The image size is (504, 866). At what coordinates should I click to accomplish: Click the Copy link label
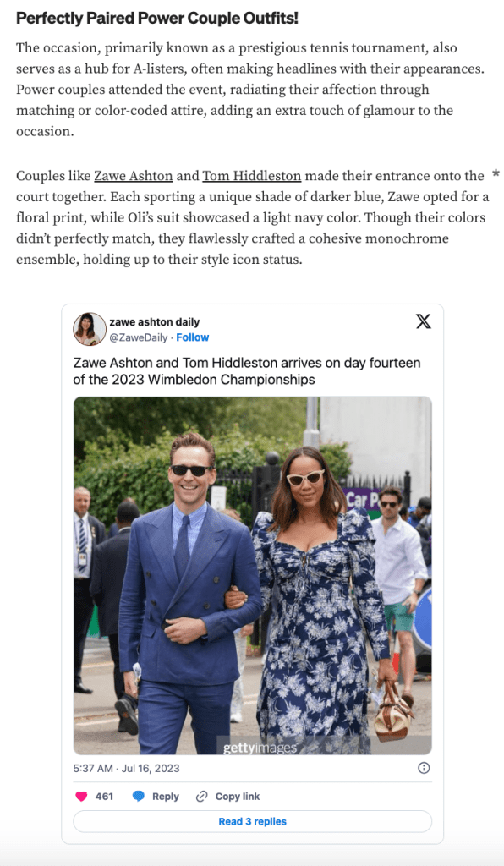point(238,797)
